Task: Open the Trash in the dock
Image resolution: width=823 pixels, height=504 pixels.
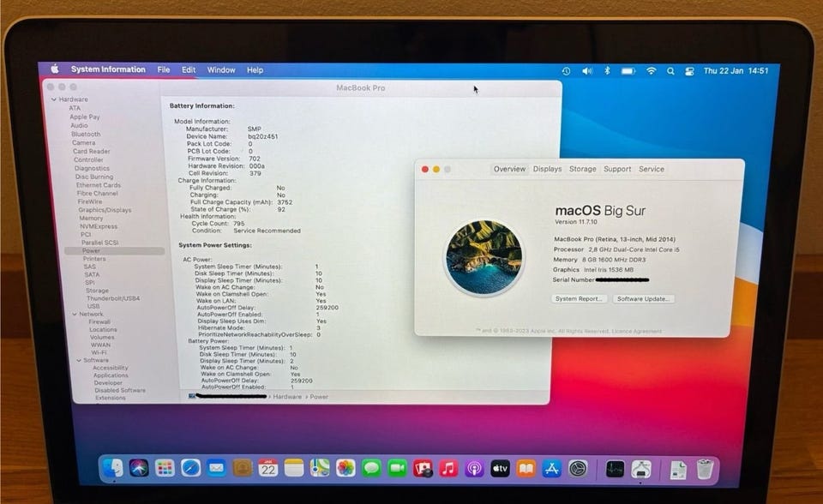Action: coord(705,470)
